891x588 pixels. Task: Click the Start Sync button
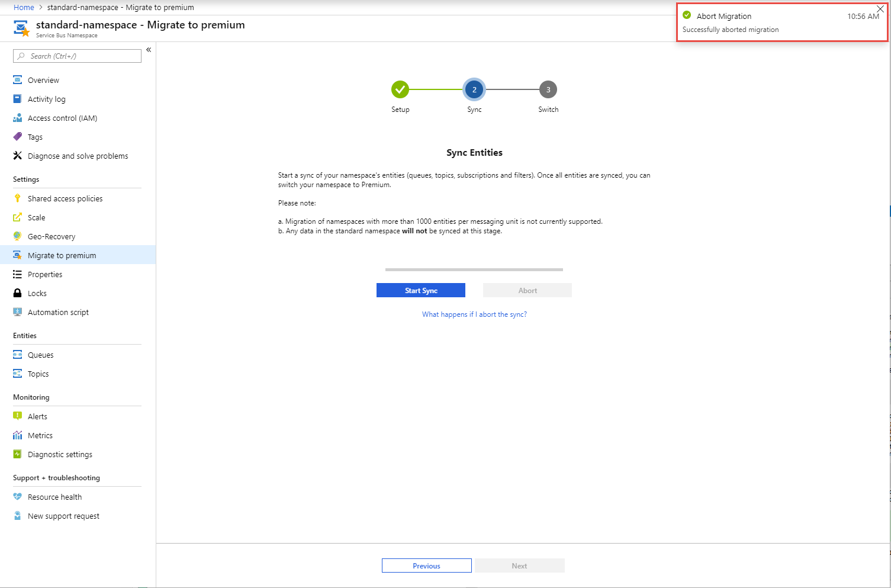pos(420,290)
